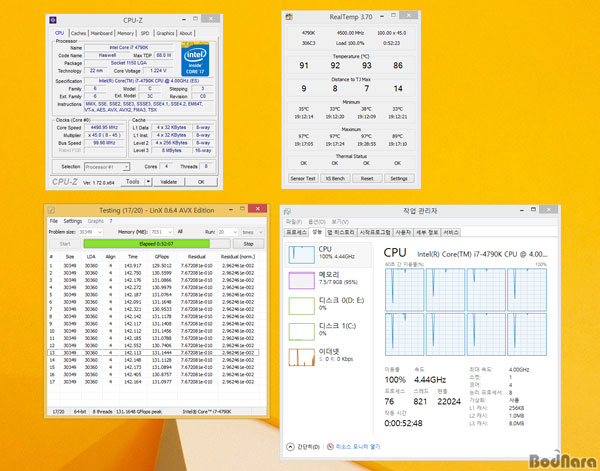
Task: Click the Intel Core i7 logo in CPU-Z
Action: click(x=195, y=59)
